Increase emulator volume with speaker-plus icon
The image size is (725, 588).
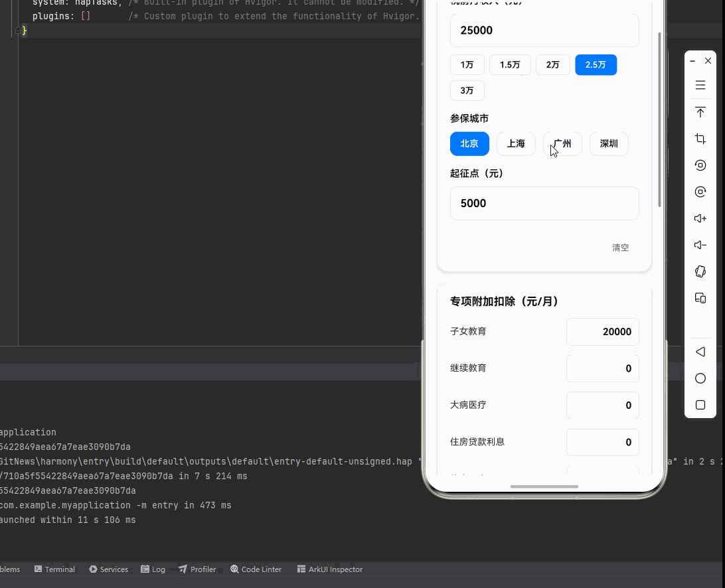700,218
